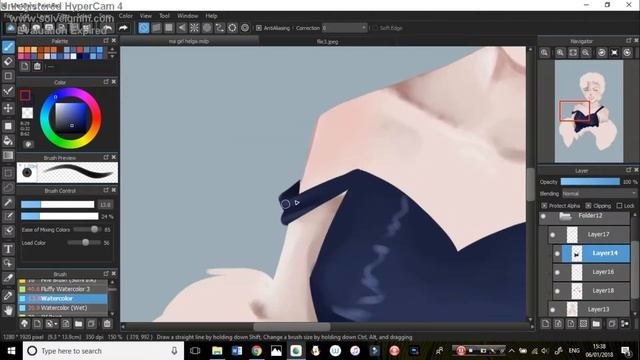This screenshot has width=640, height=360.
Task: Add a brush folder in Brush panel
Action: point(78,324)
